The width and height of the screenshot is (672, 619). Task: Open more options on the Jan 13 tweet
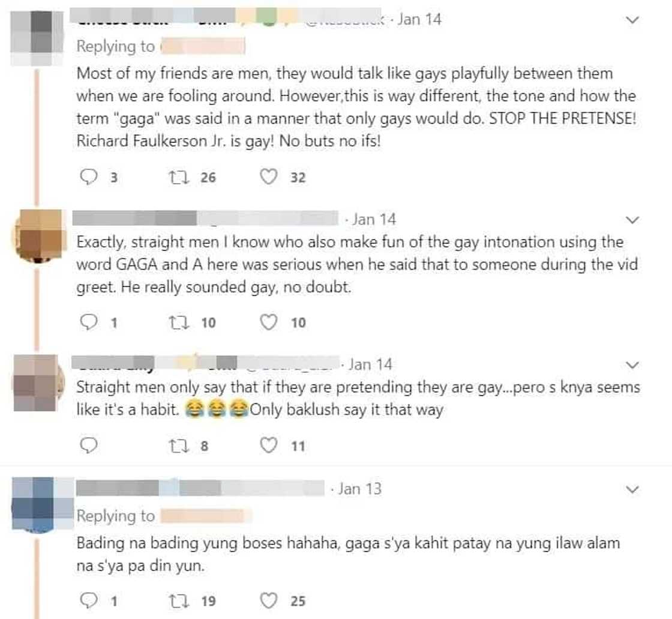pos(632,489)
